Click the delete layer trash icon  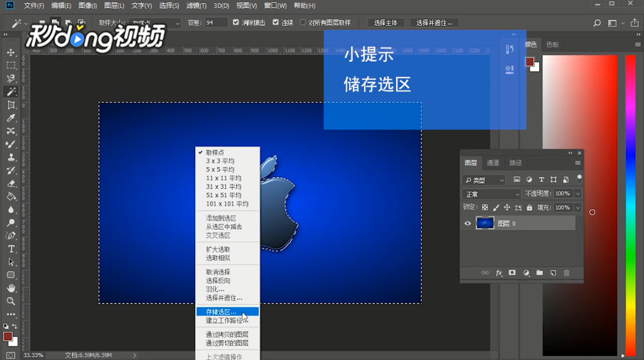567,273
